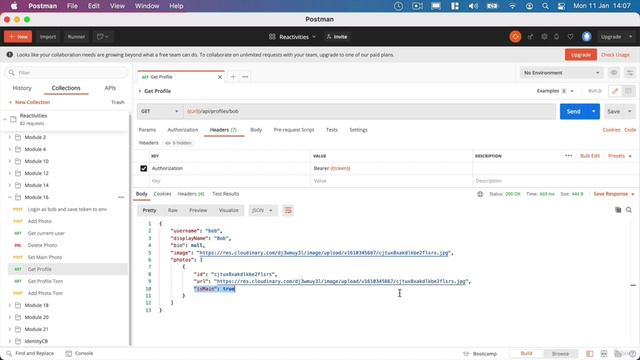This screenshot has height=360, width=640.
Task: Select the Pretty response view
Action: [x=149, y=210]
